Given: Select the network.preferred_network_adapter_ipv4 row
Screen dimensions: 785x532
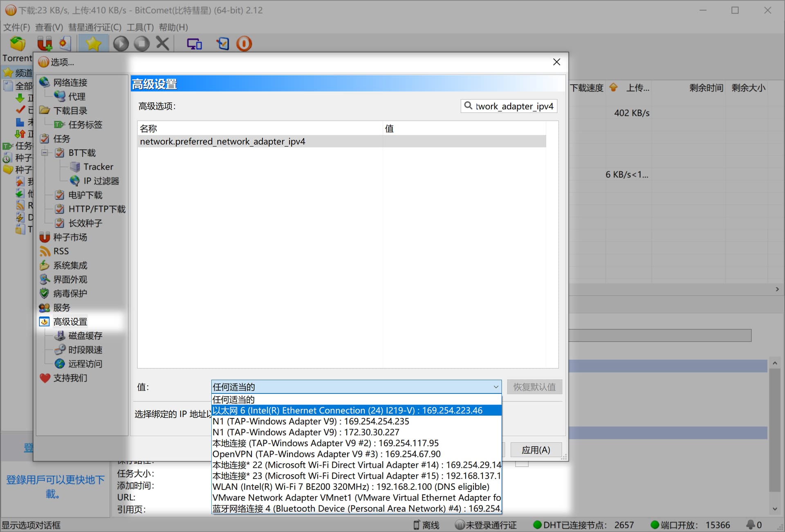Looking at the screenshot, I should point(342,141).
